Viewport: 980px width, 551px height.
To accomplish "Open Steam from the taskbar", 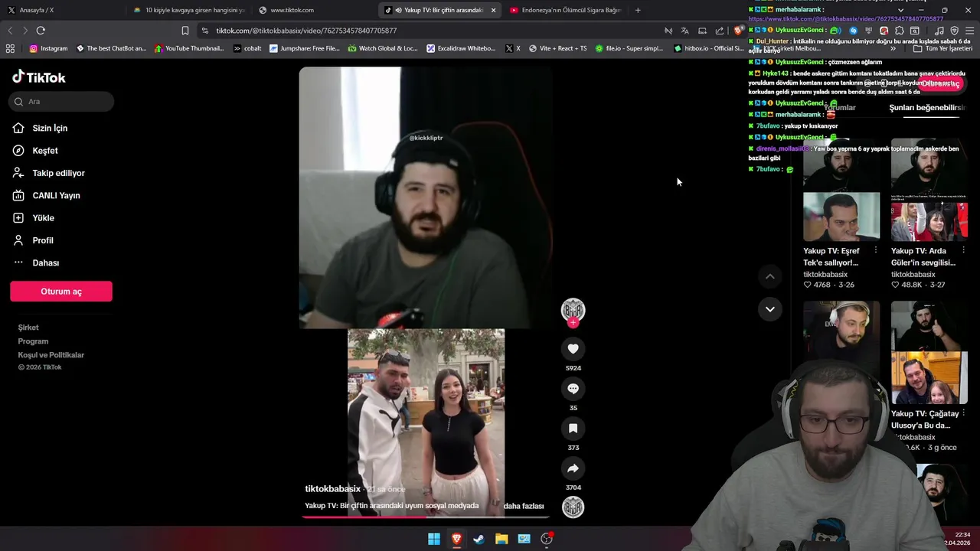I will point(479,539).
